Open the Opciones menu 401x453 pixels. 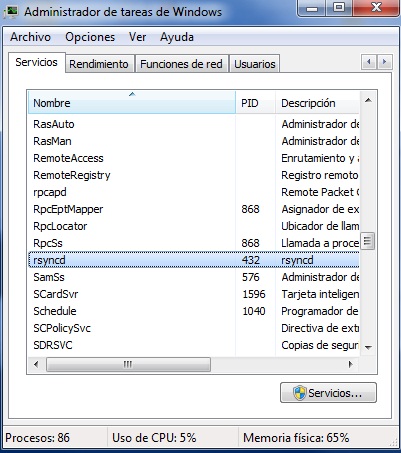click(x=90, y=37)
